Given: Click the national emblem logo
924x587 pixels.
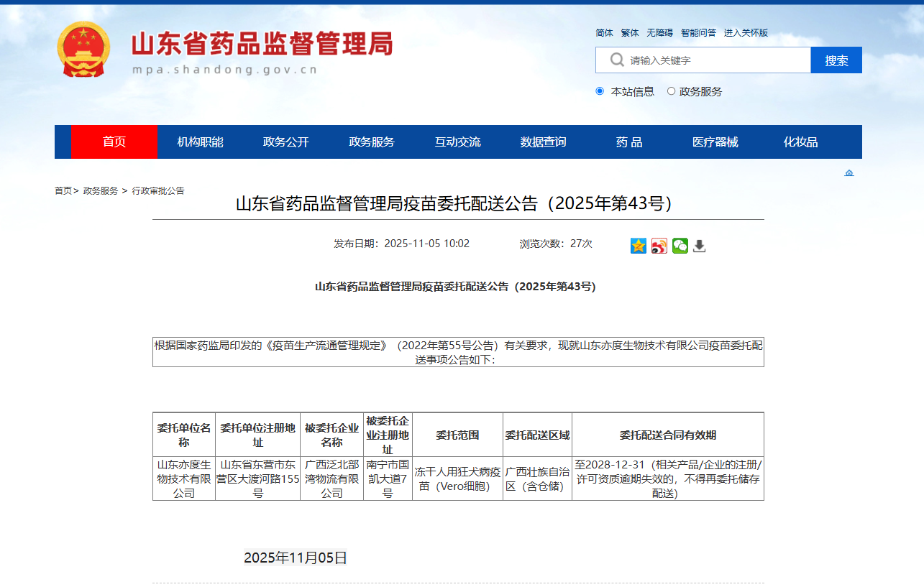Looking at the screenshot, I should [x=83, y=49].
